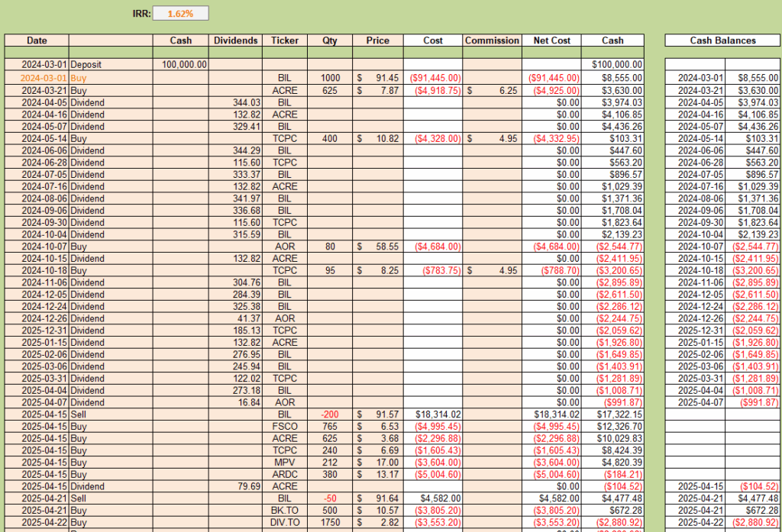Select the ($91,445.00) Net Cost cell
The height and width of the screenshot is (532, 782).
pyautogui.click(x=551, y=78)
